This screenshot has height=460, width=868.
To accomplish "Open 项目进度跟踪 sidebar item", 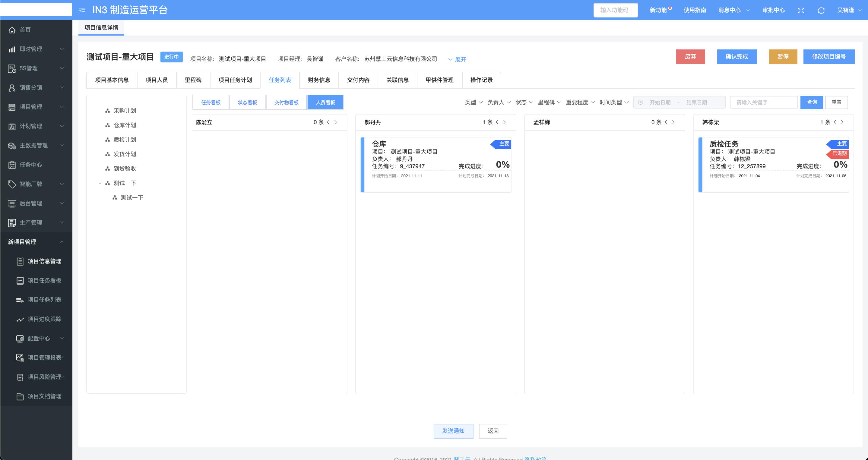I will [x=44, y=319].
